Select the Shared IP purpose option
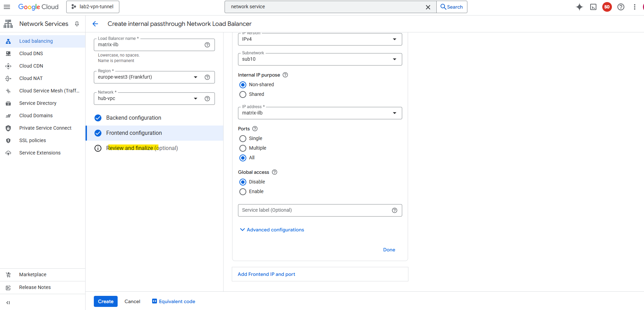 243,94
